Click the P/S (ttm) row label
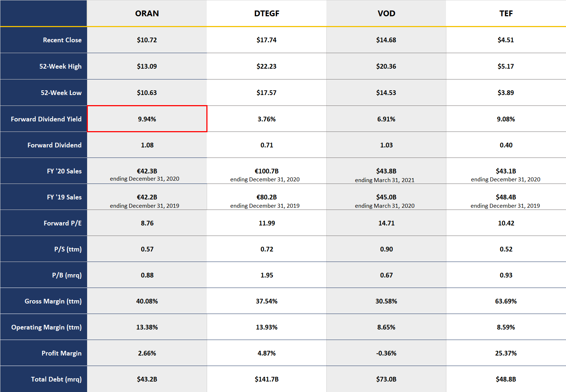This screenshot has height=392, width=566. click(68, 249)
